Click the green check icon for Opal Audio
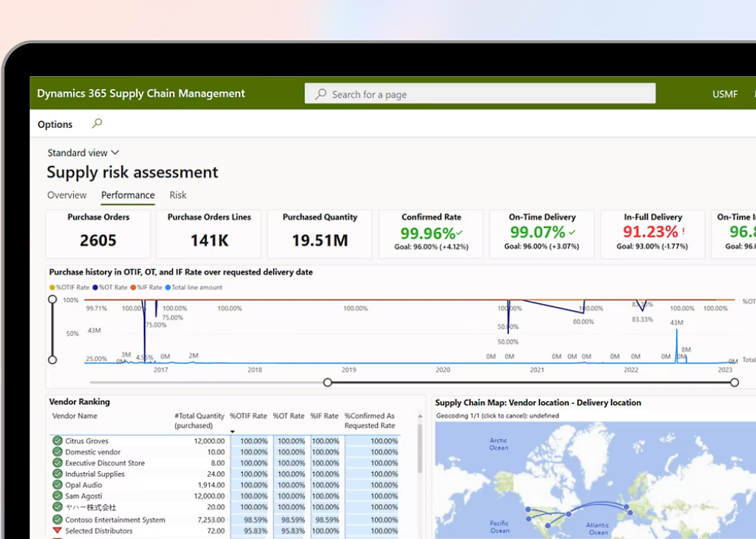 pos(57,485)
